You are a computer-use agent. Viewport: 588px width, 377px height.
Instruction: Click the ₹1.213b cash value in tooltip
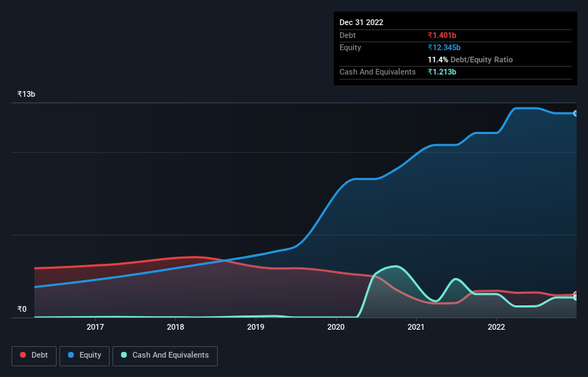pos(442,72)
